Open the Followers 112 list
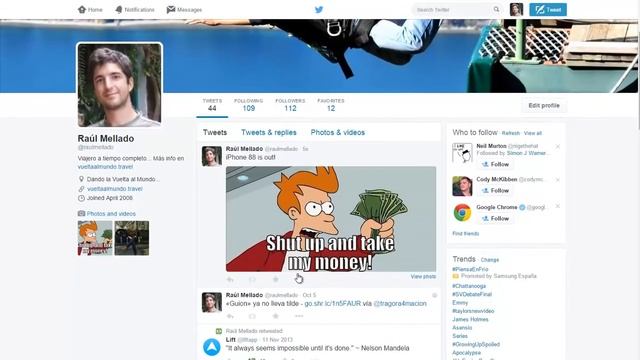Screen dimensions: 640x360 coord(290,105)
